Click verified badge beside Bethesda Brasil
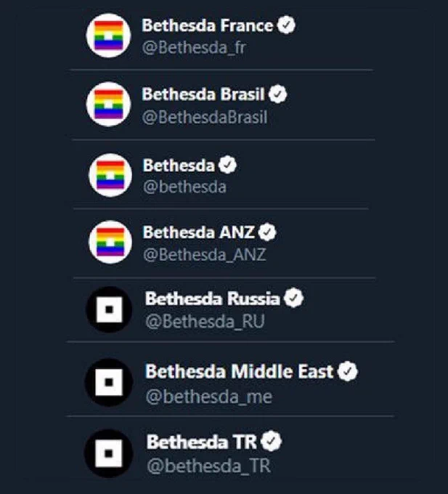 pos(277,94)
